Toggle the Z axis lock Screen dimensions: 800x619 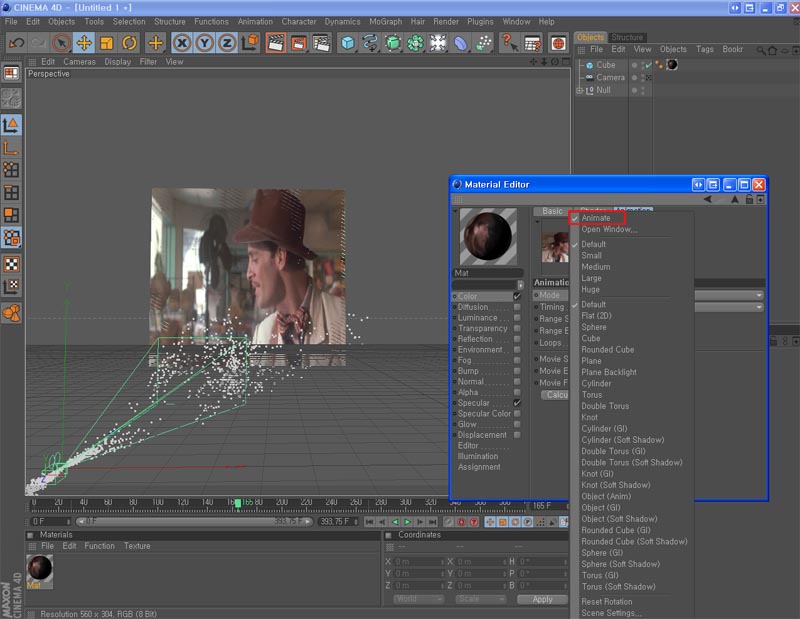tap(227, 43)
